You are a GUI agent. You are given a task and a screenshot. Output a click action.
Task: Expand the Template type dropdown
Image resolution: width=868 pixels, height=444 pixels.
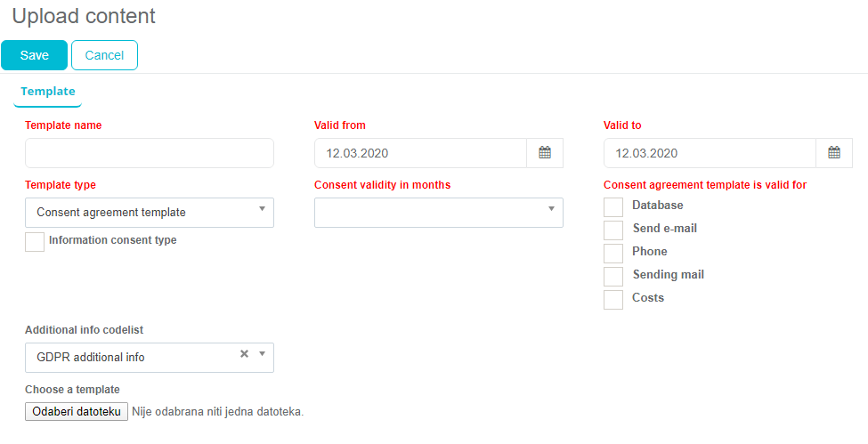150,213
